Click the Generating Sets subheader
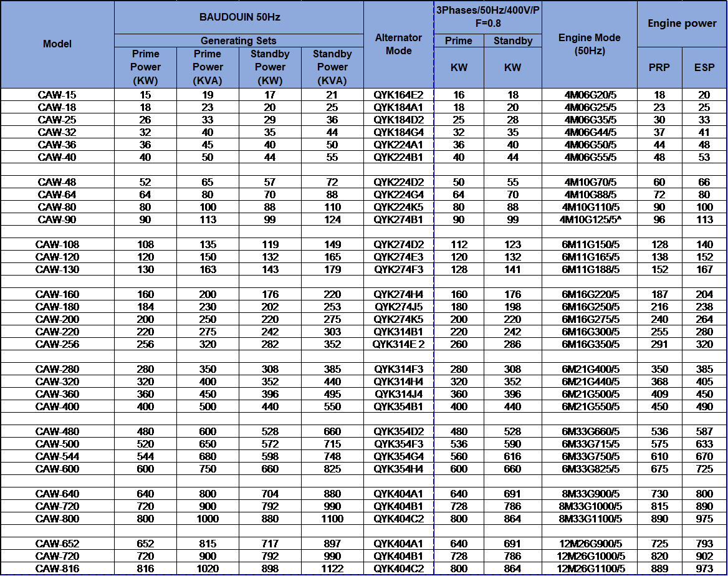728x576 pixels. [x=239, y=41]
